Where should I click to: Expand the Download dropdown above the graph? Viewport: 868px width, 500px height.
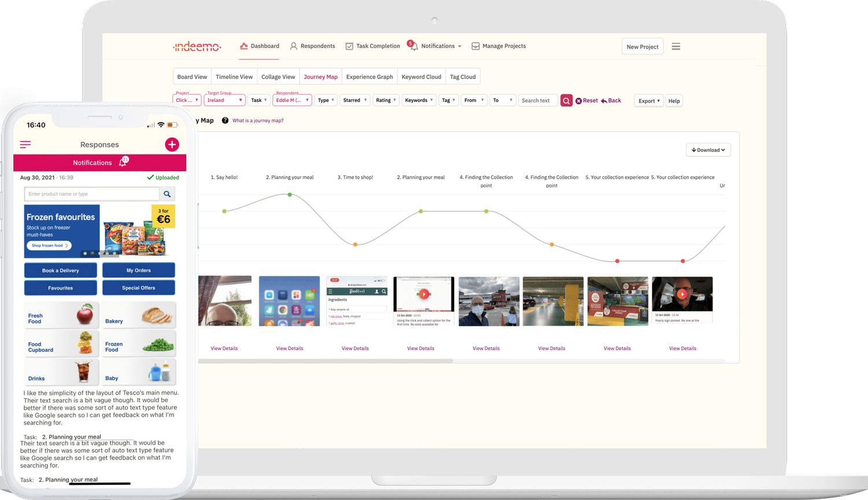(x=708, y=149)
